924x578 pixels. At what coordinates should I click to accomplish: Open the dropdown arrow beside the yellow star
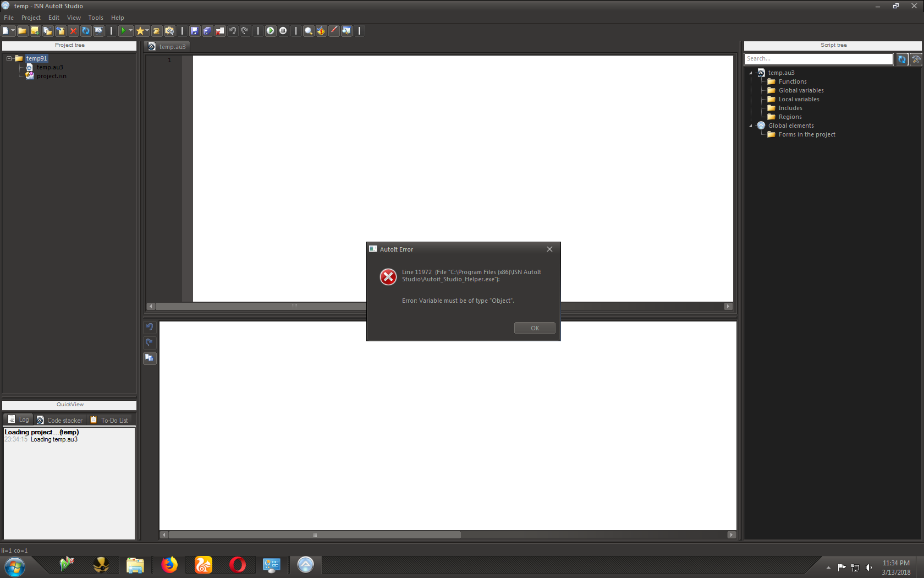147,31
